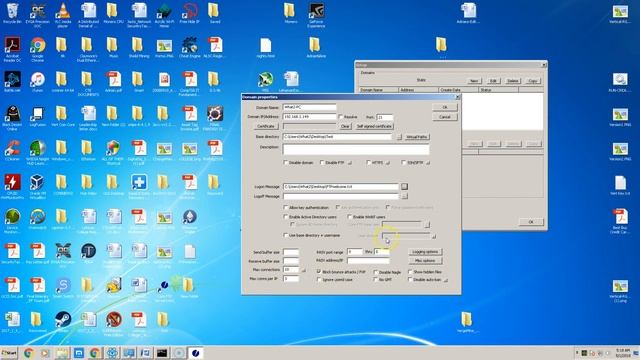This screenshot has height=360, width=640.
Task: Toggle No UMT checkbox
Action: pyautogui.click(x=376, y=280)
